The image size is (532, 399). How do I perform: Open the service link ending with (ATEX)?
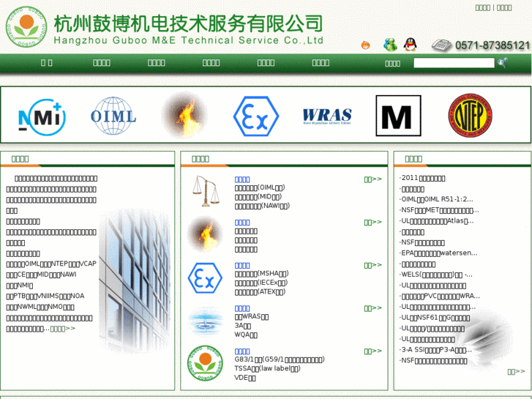pos(260,291)
